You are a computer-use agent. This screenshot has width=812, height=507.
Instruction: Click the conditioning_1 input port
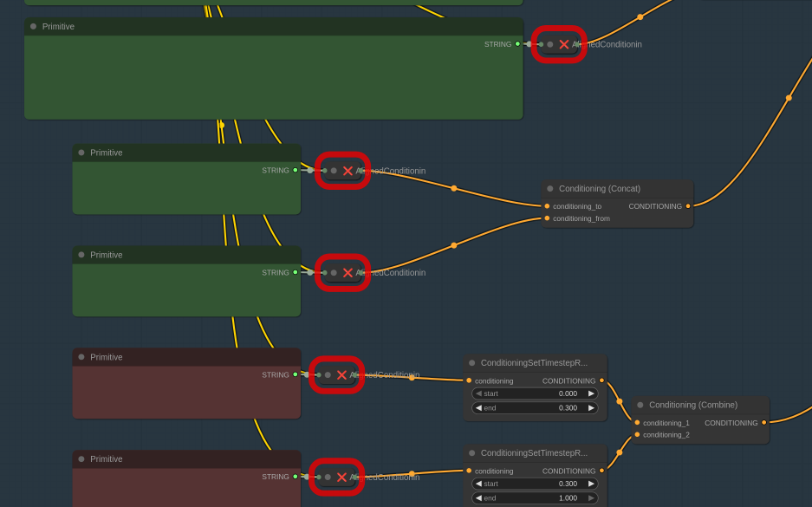pyautogui.click(x=637, y=423)
